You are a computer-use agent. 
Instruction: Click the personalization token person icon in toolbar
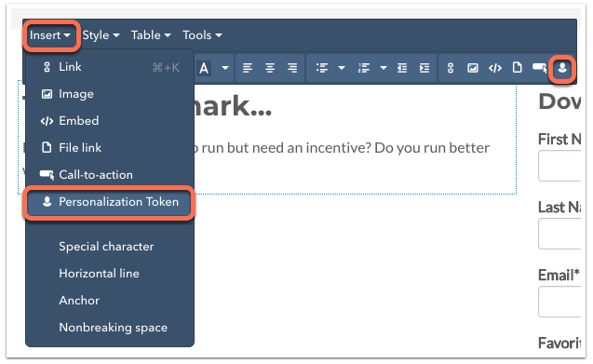point(562,68)
